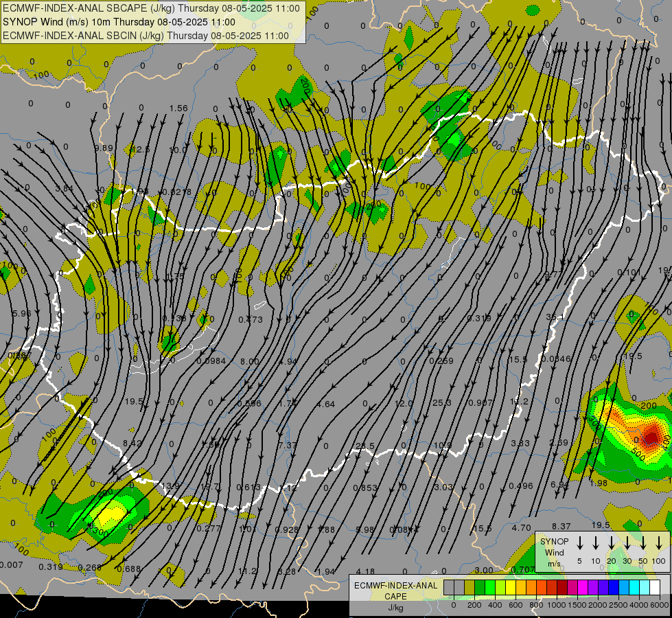The width and height of the screenshot is (672, 618).
Task: Click the map value 8.37
Action: (561, 526)
